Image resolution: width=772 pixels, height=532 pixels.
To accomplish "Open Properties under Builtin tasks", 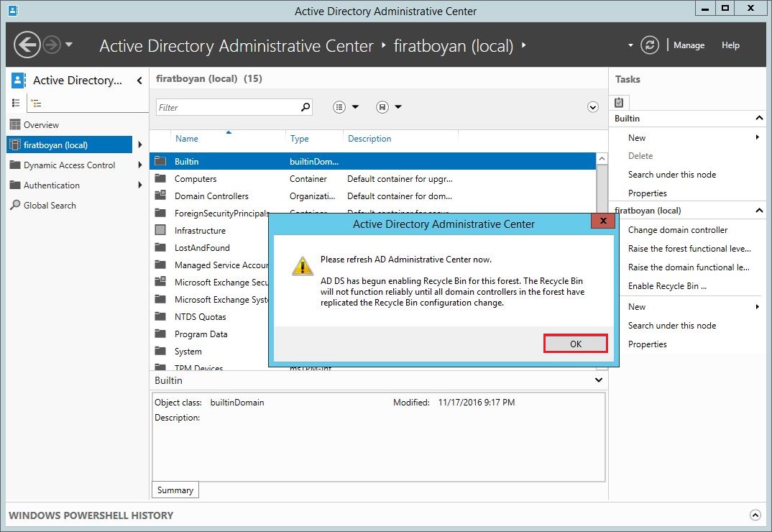I will pyautogui.click(x=647, y=193).
